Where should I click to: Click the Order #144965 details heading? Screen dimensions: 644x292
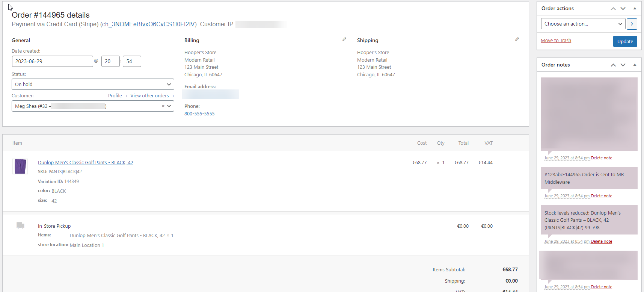[51, 15]
